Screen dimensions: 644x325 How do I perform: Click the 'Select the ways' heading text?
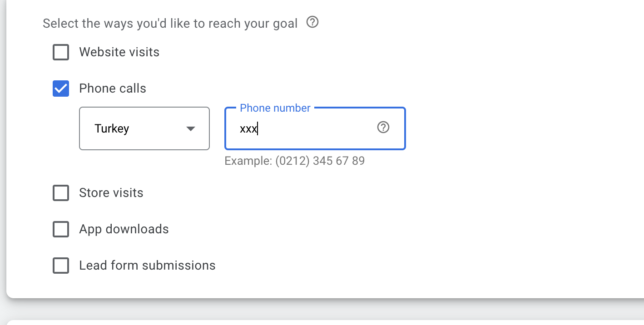[x=170, y=24]
